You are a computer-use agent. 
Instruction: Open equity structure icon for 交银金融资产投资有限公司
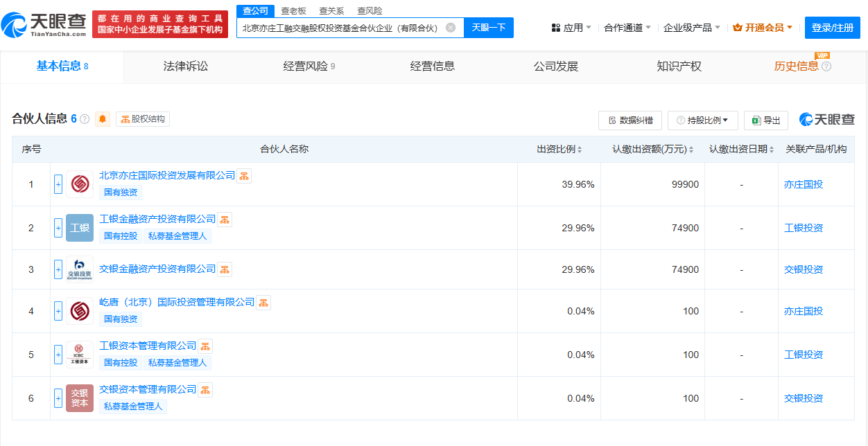click(x=225, y=269)
